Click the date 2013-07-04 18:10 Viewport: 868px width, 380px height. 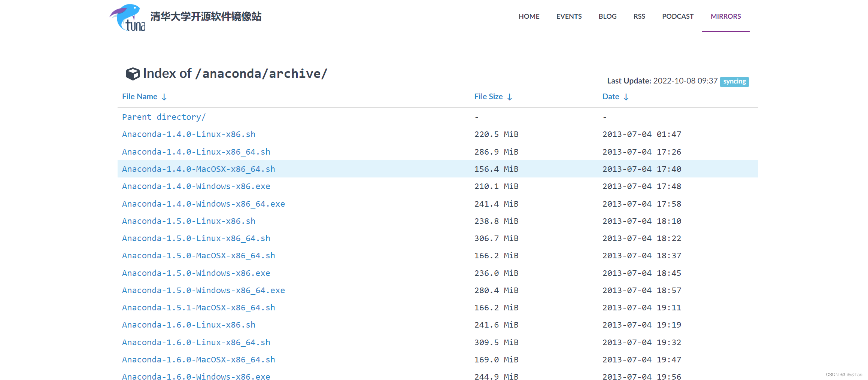point(642,221)
